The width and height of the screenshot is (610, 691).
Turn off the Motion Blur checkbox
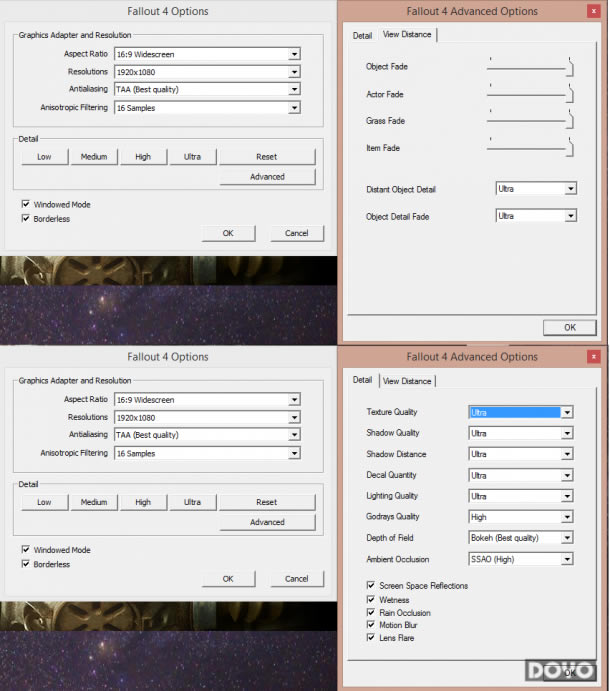(371, 626)
